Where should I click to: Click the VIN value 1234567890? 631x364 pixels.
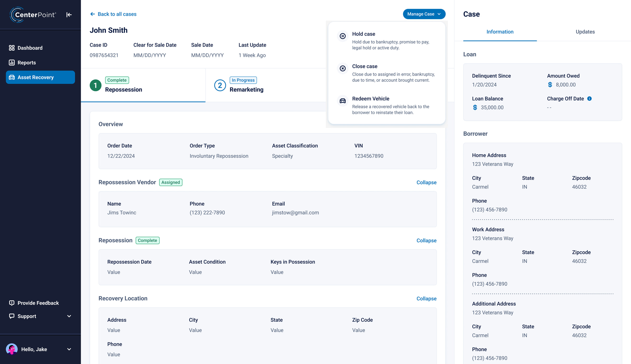click(369, 156)
